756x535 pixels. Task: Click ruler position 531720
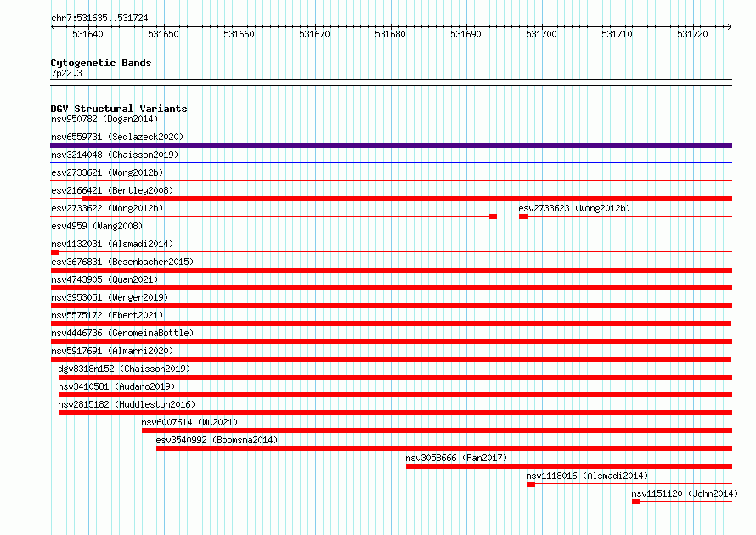pyautogui.click(x=693, y=34)
